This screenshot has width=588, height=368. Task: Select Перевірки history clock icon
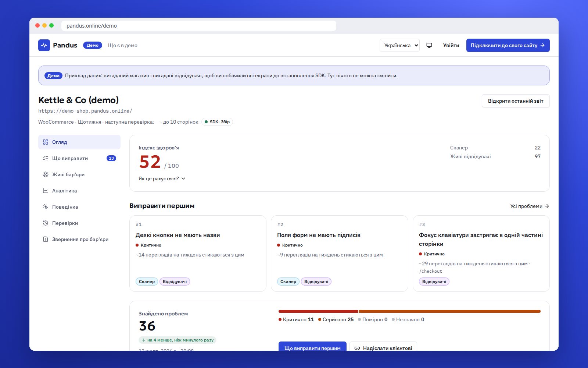46,223
